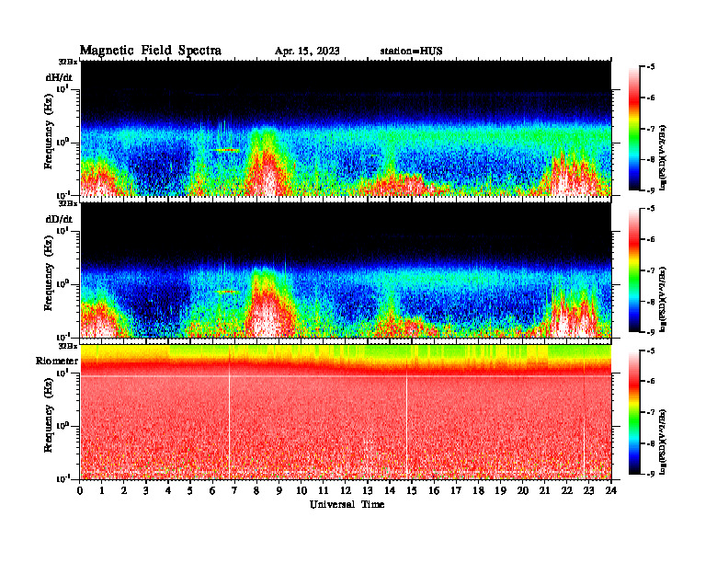Click '-5' on the Riometer color bar scale
728x563 pixels.
coord(651,350)
